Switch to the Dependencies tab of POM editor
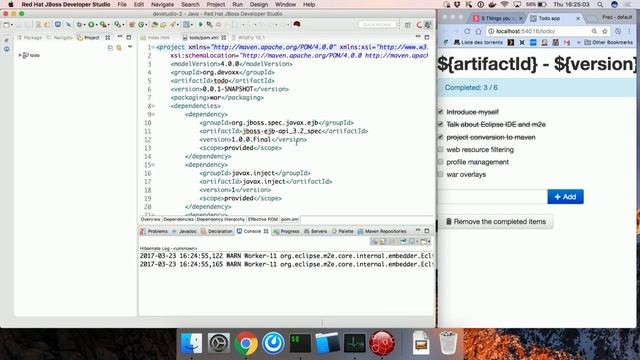 pos(178,220)
